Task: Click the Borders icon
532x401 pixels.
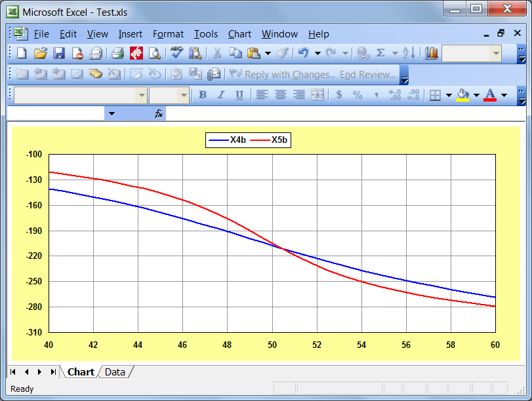Action: [435, 95]
